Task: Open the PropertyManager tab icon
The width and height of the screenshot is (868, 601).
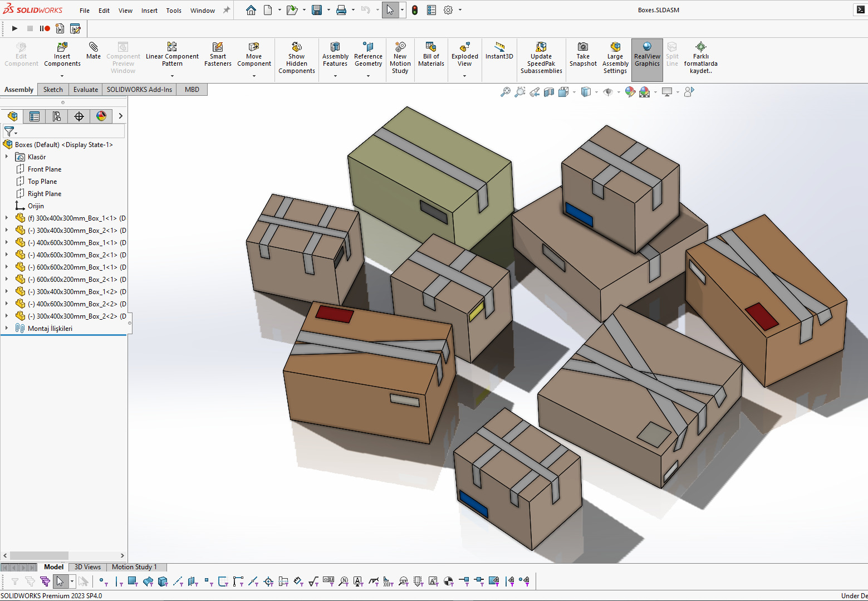Action: click(x=35, y=116)
